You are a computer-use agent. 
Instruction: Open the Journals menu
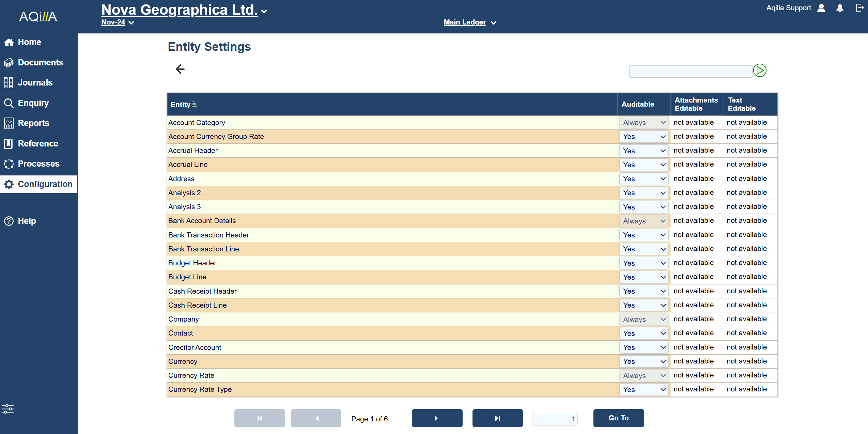pyautogui.click(x=35, y=82)
